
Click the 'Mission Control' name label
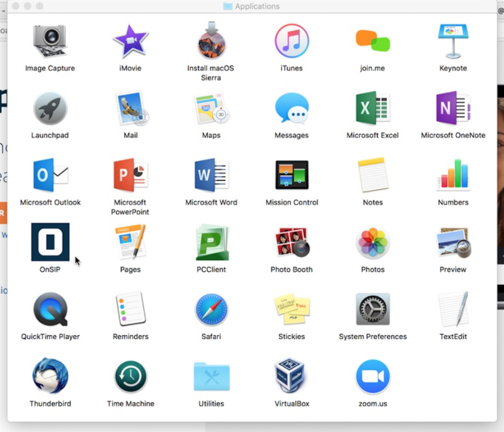[x=292, y=203]
